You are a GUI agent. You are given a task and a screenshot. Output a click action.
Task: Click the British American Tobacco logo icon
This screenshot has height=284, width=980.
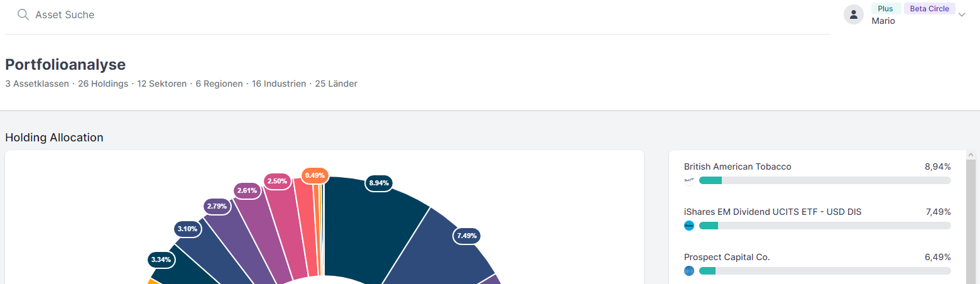(x=689, y=181)
